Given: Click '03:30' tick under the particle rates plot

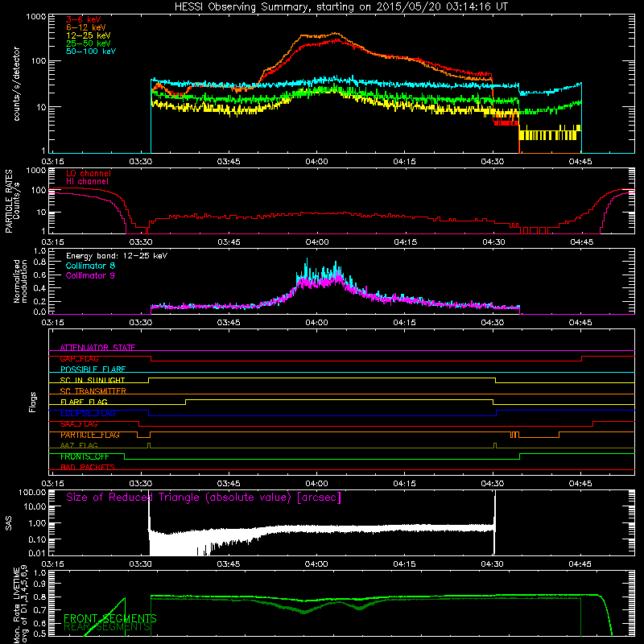Looking at the screenshot, I should pyautogui.click(x=141, y=242).
